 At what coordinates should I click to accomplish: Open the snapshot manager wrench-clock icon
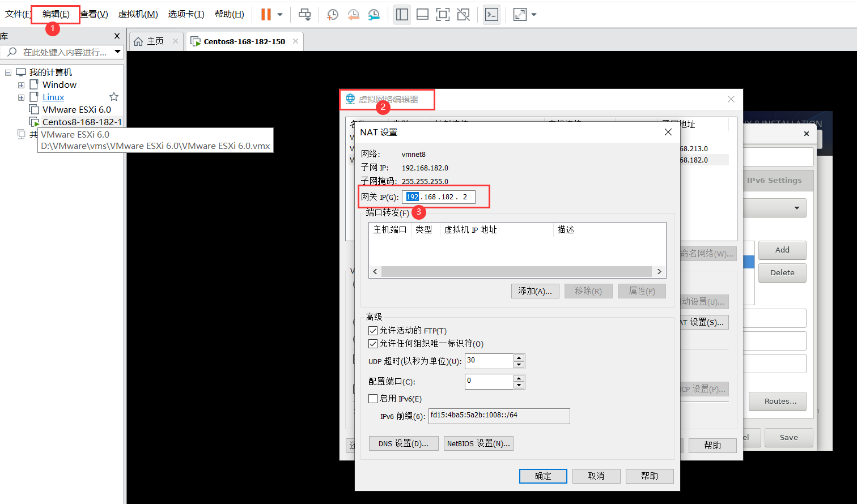point(374,15)
